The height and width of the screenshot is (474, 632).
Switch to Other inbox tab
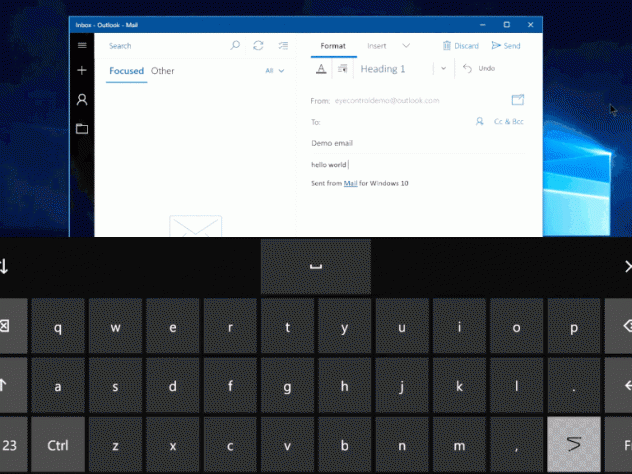pos(162,71)
